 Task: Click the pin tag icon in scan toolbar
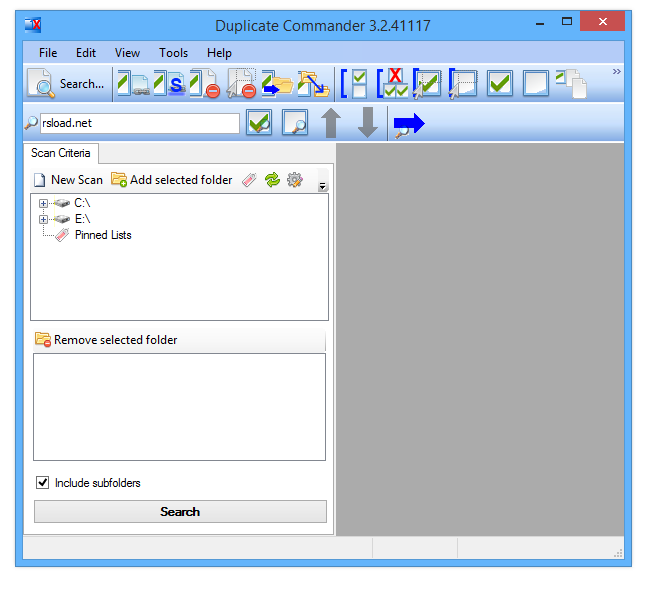(249, 180)
